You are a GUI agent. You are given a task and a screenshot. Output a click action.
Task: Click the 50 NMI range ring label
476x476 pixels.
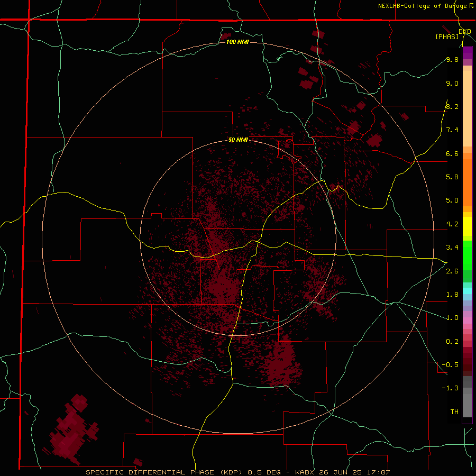pos(238,140)
